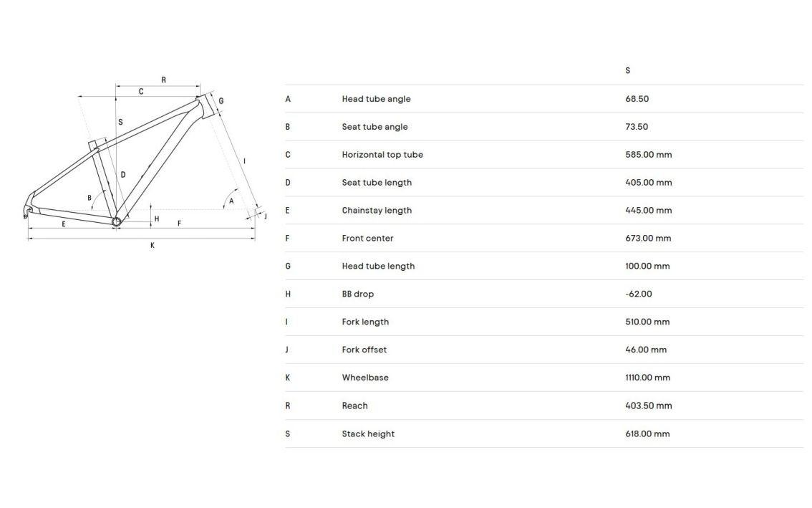The image size is (812, 508).
Task: Select the Chainstay length row label
Action: (377, 211)
